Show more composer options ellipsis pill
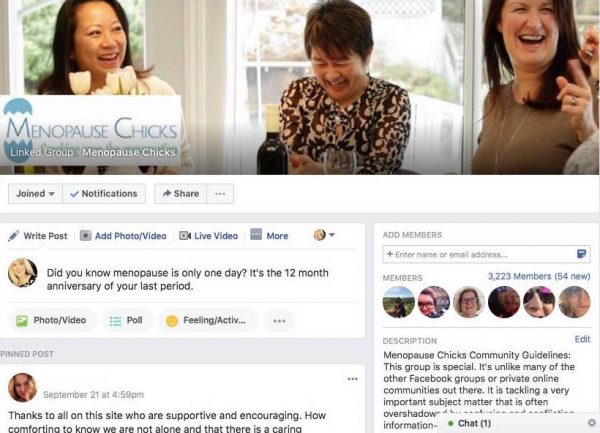 [x=279, y=321]
